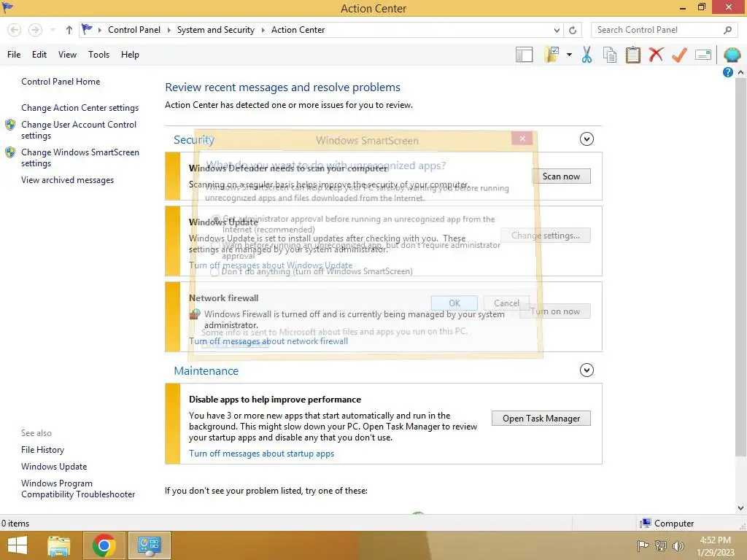Open File History under See also
Image resolution: width=747 pixels, height=560 pixels.
[42, 450]
